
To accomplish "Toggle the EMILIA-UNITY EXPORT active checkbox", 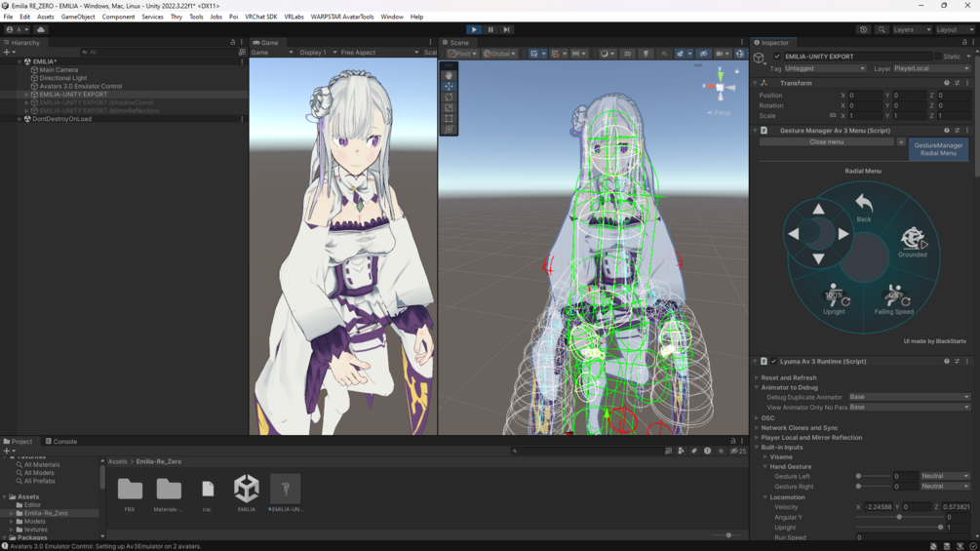I will click(777, 57).
